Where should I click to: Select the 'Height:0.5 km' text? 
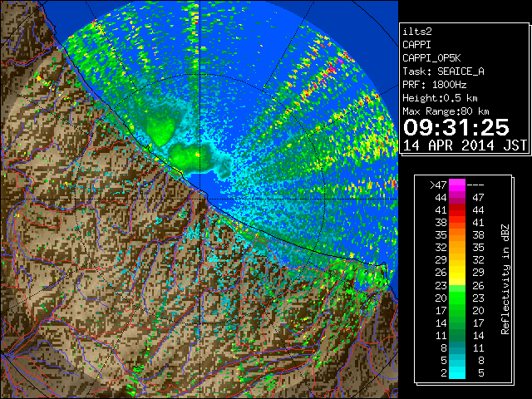pyautogui.click(x=440, y=98)
